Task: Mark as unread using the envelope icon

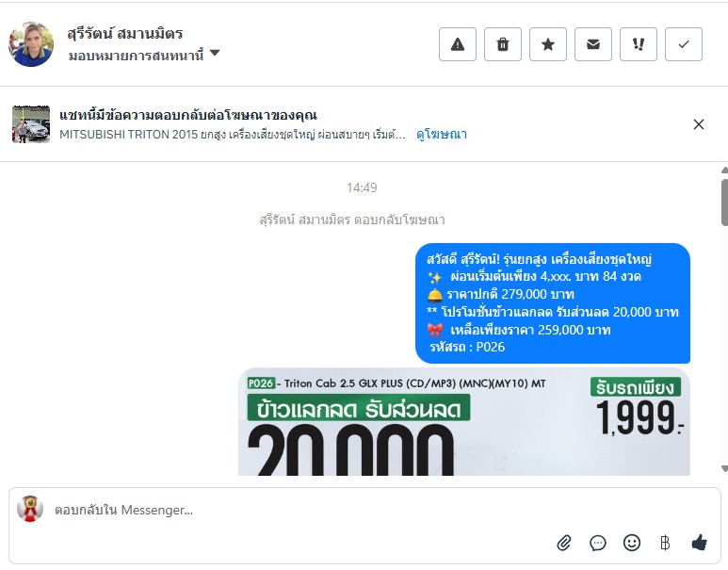Action: click(x=593, y=44)
